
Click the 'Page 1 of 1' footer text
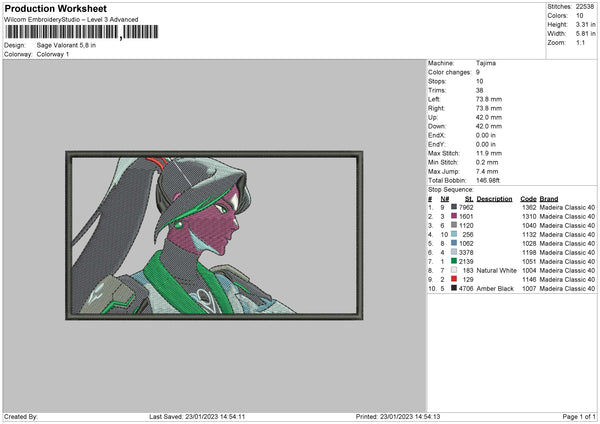[579, 416]
